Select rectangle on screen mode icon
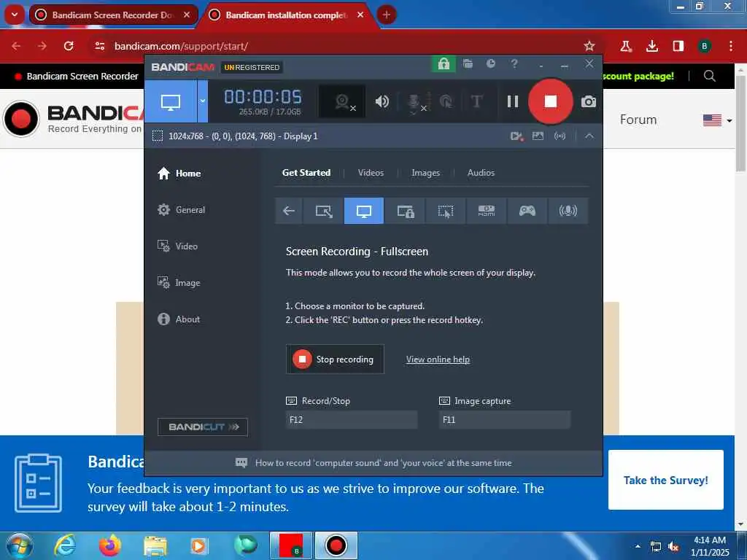747x560 pixels. point(324,211)
